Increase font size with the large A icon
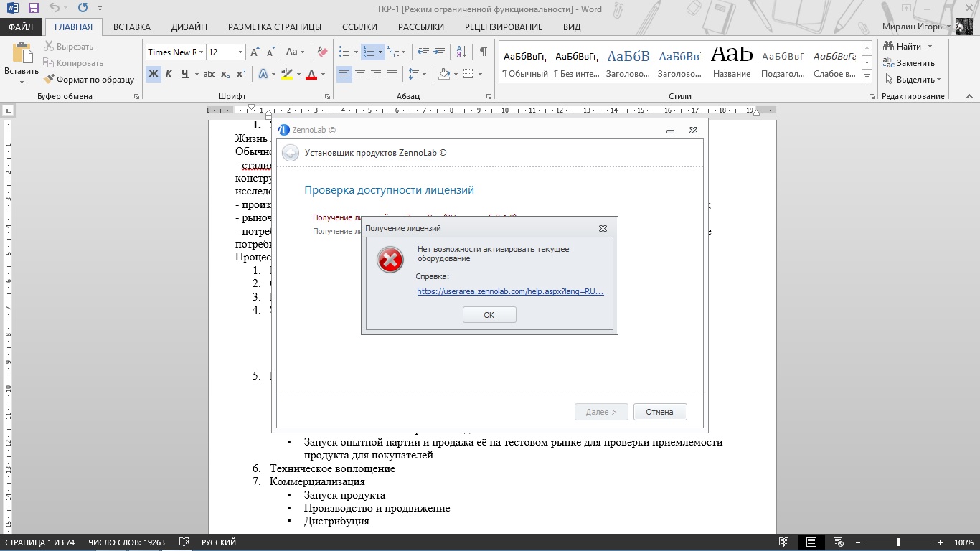This screenshot has width=980, height=551. point(255,52)
